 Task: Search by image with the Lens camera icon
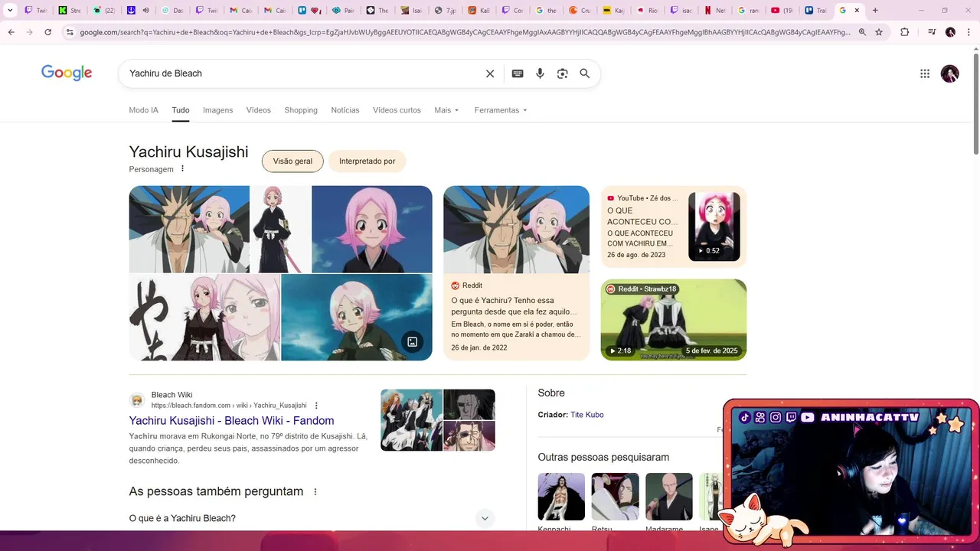[563, 73]
